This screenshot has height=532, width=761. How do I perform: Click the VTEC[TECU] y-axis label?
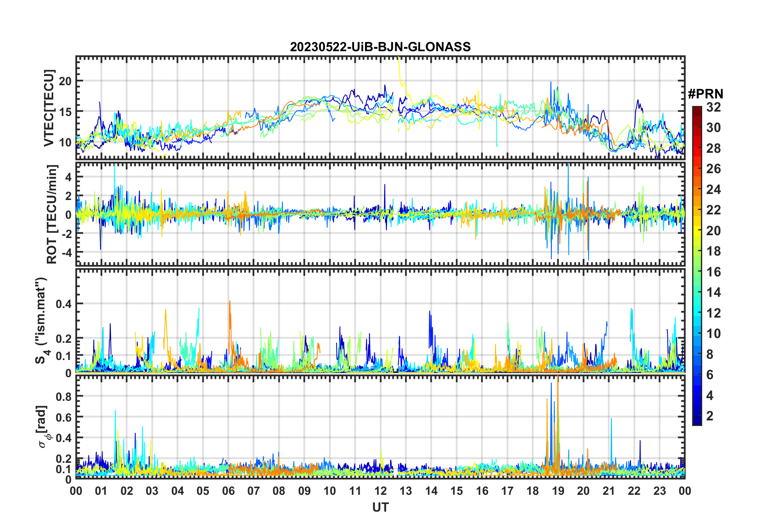pos(49,108)
